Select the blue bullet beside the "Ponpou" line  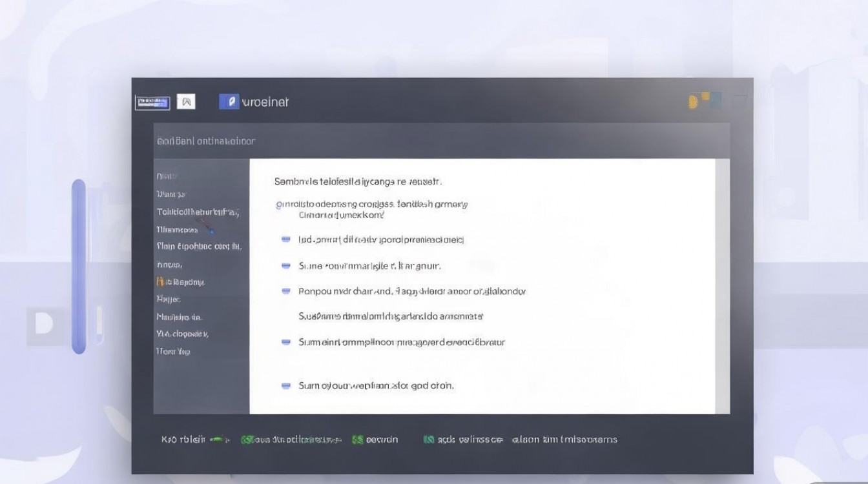click(x=286, y=291)
